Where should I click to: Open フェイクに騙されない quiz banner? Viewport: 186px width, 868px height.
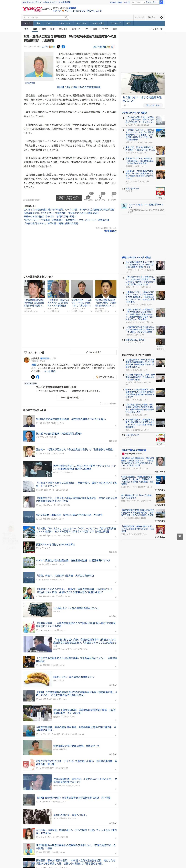[x=143, y=208]
